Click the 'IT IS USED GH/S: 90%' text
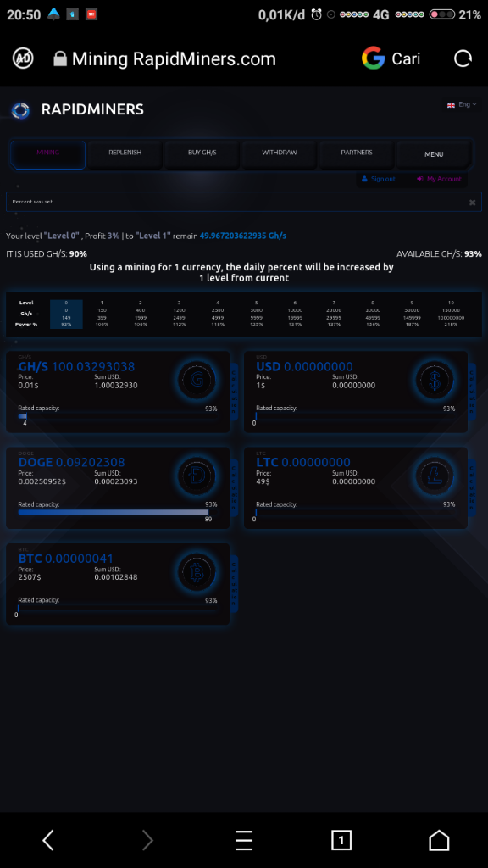The height and width of the screenshot is (868, 488). click(x=47, y=254)
